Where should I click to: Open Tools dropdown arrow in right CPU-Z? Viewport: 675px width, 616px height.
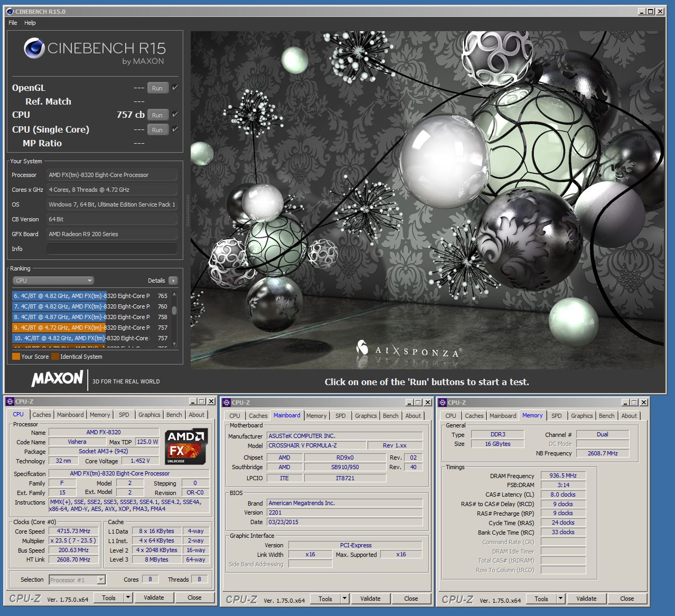pos(560,599)
